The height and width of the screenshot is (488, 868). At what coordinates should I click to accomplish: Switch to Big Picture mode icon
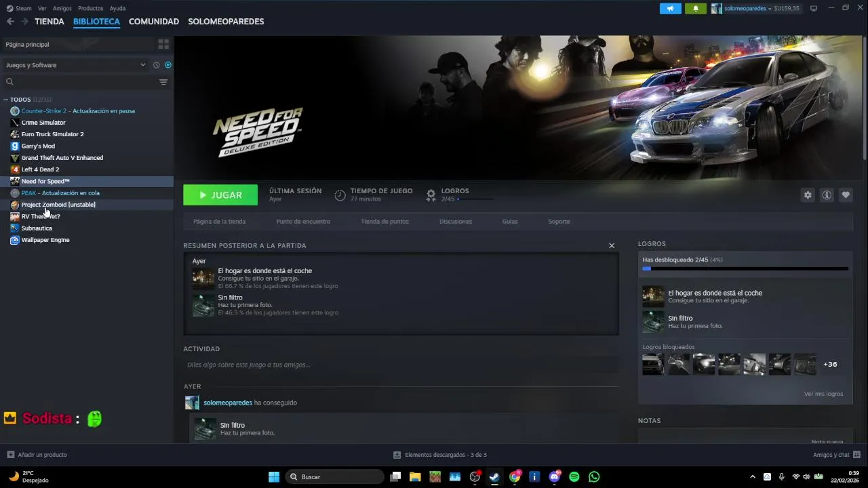click(813, 8)
